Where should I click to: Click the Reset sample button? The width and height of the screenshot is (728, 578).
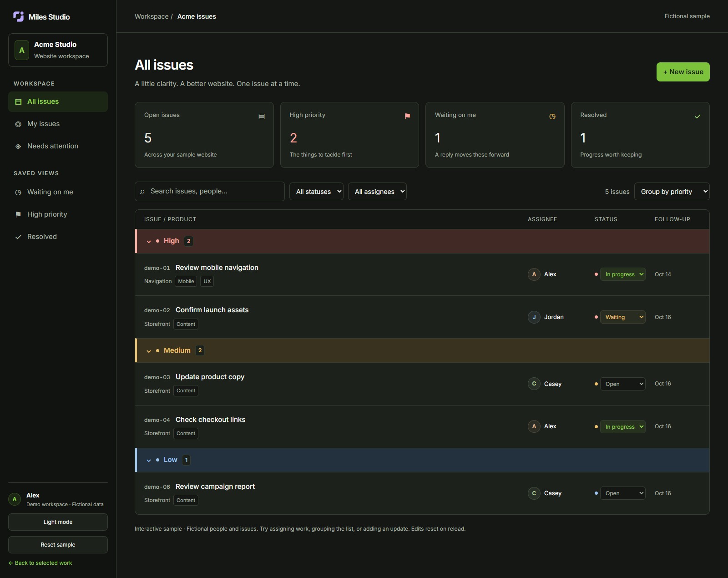click(58, 545)
